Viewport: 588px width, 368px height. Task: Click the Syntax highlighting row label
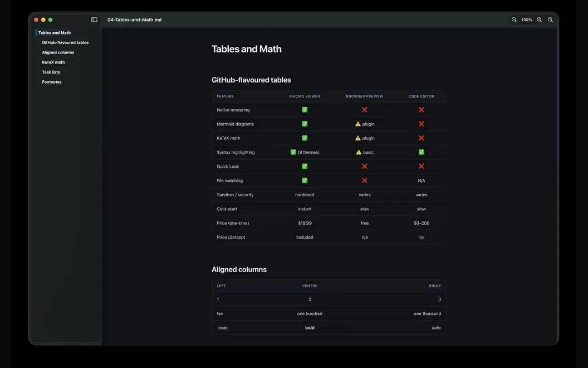tap(236, 152)
